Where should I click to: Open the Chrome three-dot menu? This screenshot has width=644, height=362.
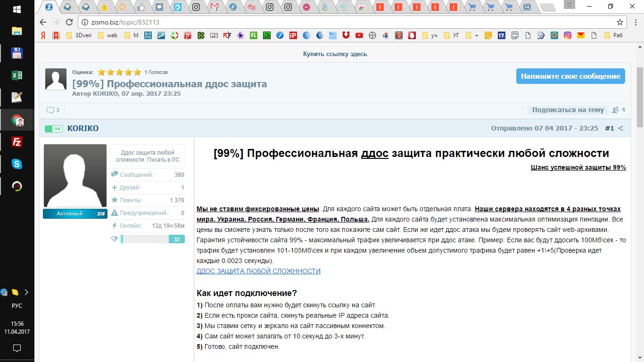[634, 22]
